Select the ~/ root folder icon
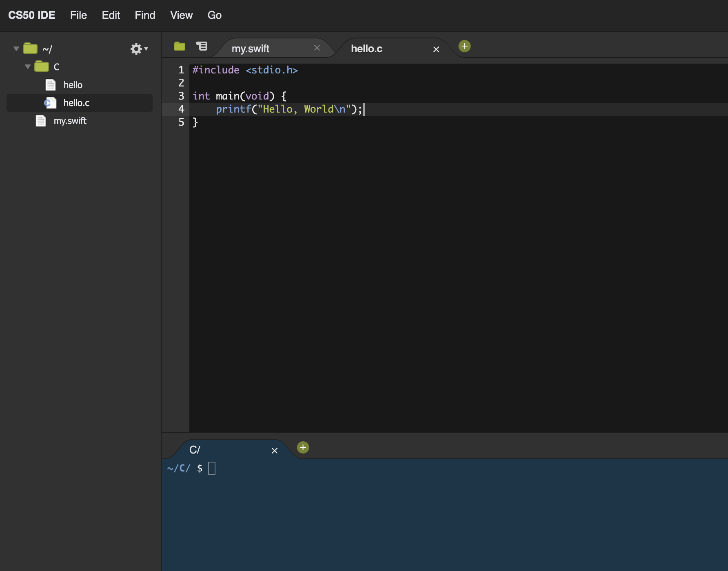 pos(30,49)
